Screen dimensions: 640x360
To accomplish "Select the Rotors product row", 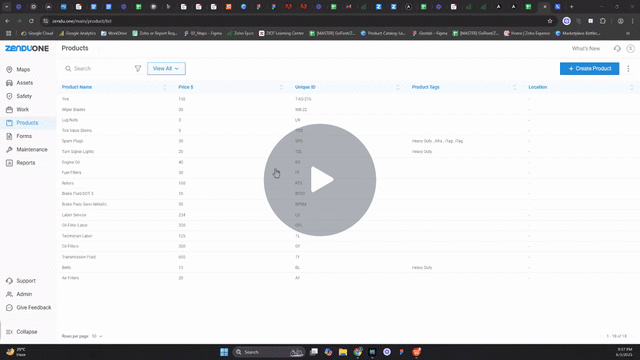I will (349, 183).
